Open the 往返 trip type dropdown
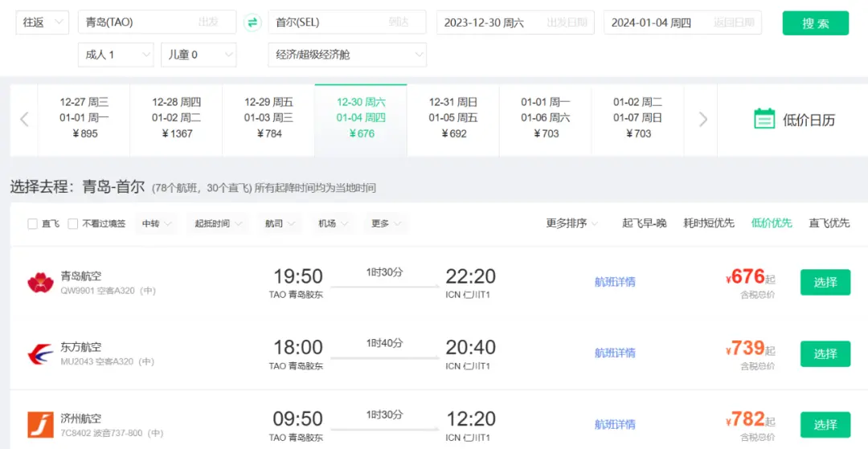The image size is (868, 449). point(43,22)
